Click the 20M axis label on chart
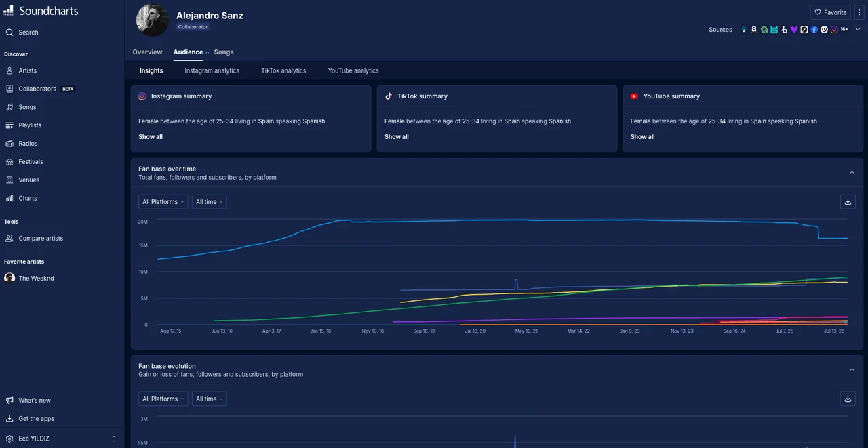Image resolution: width=868 pixels, height=448 pixels. pyautogui.click(x=142, y=222)
